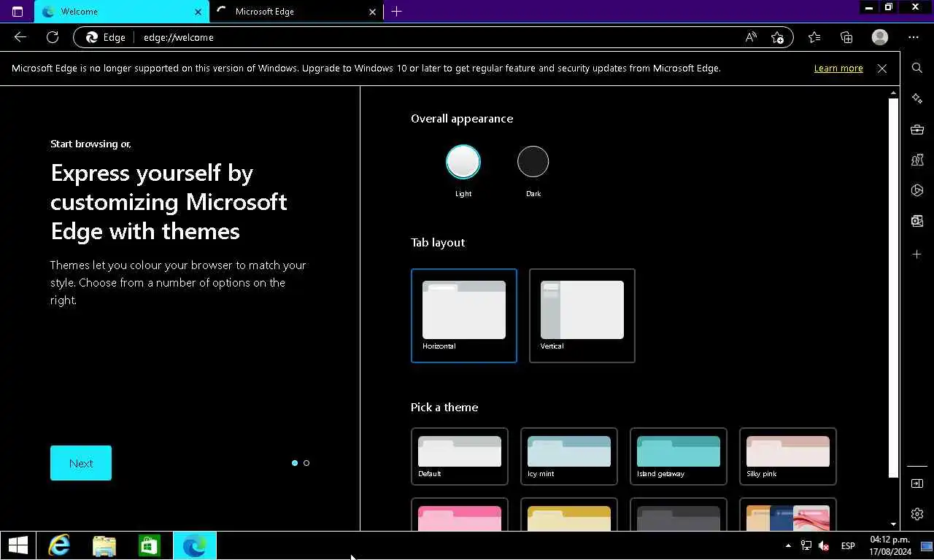Open the Windows Start menu

point(18,545)
